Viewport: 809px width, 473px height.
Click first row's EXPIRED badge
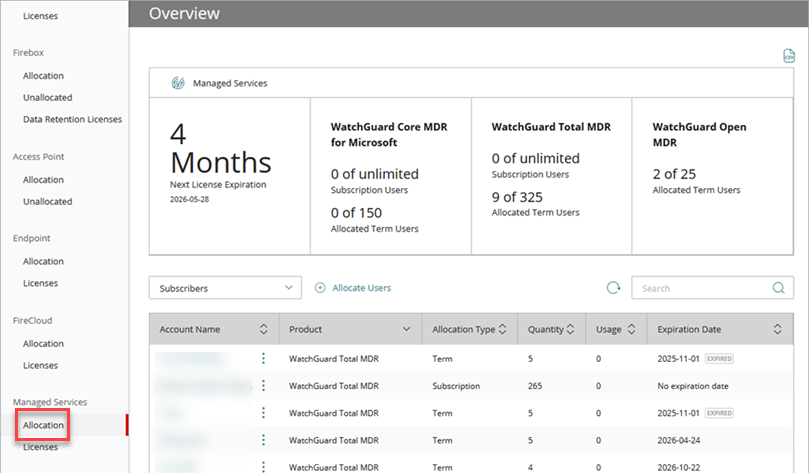click(719, 358)
